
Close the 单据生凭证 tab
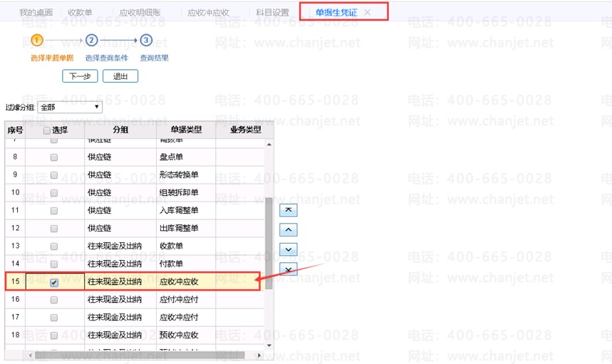click(x=368, y=13)
